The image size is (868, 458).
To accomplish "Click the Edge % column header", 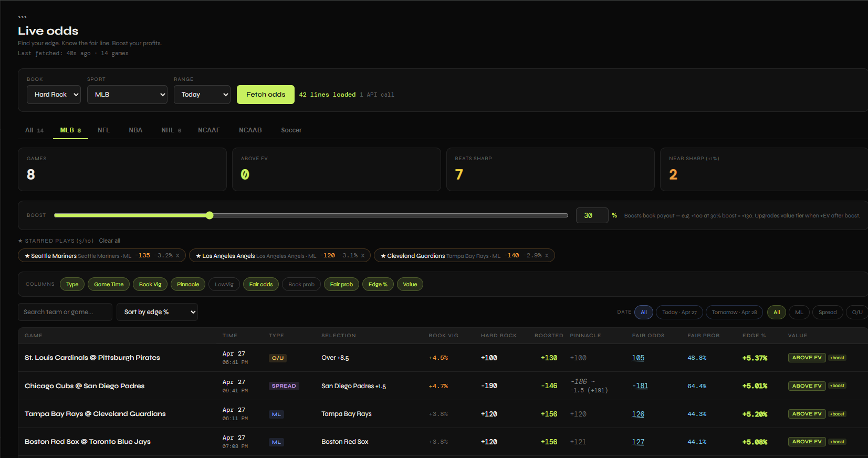I will (x=754, y=336).
